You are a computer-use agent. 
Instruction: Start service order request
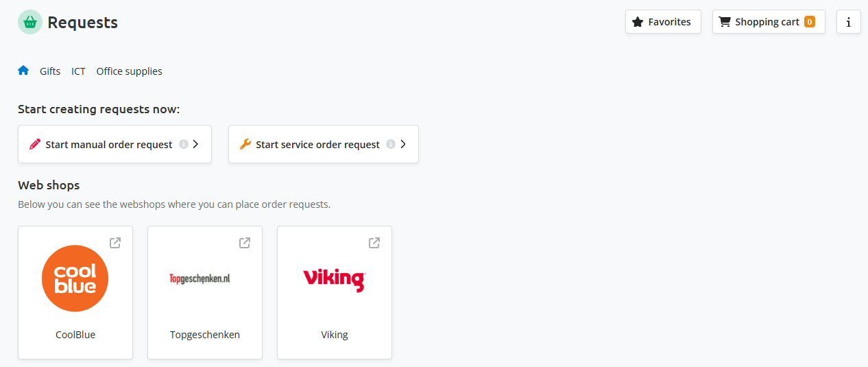coord(317,145)
